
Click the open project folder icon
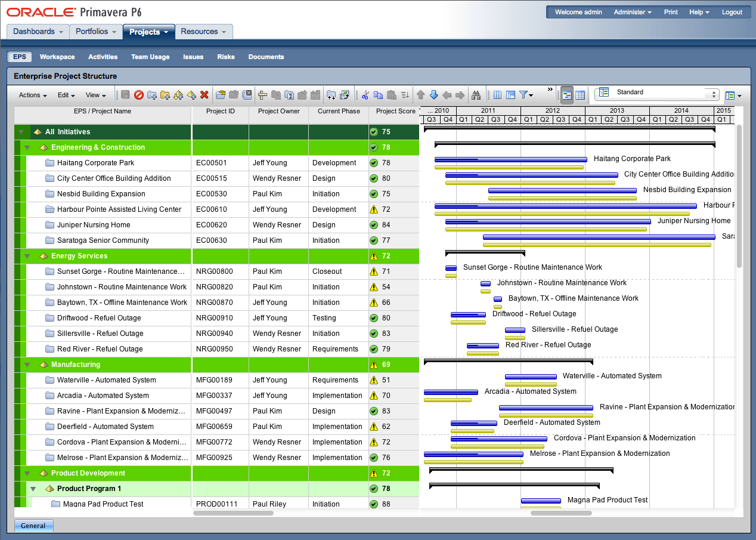221,95
